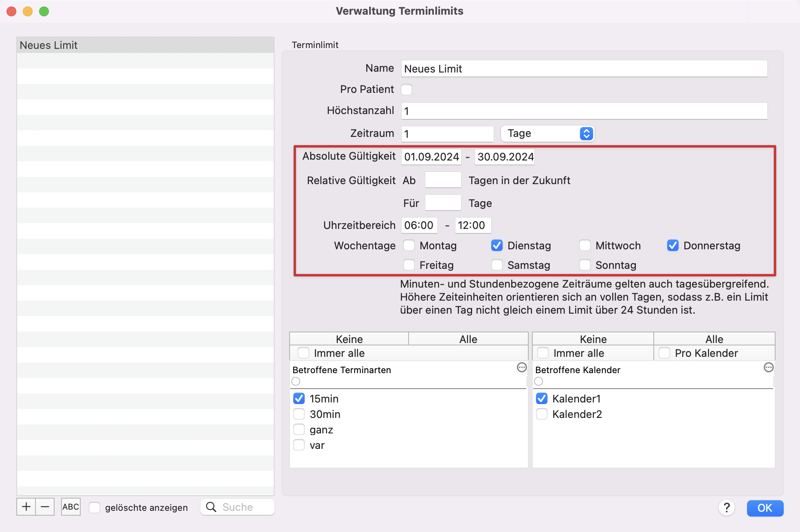
Task: Open options menu for Betroffene Kalender
Action: 769,367
